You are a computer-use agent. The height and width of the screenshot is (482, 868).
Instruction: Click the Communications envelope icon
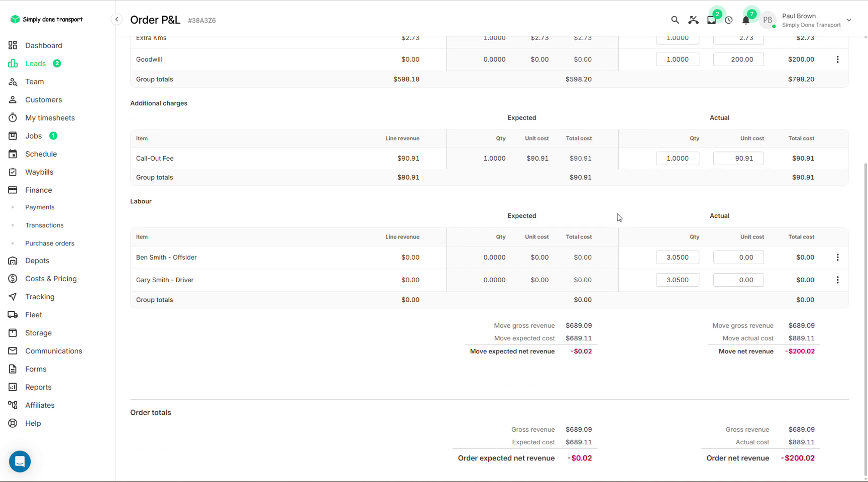(13, 351)
